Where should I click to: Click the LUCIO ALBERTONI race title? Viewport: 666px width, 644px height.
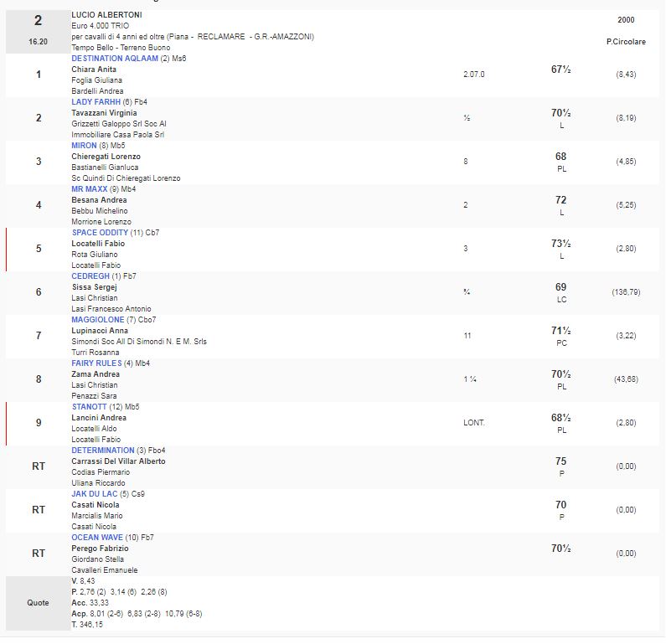click(x=106, y=16)
